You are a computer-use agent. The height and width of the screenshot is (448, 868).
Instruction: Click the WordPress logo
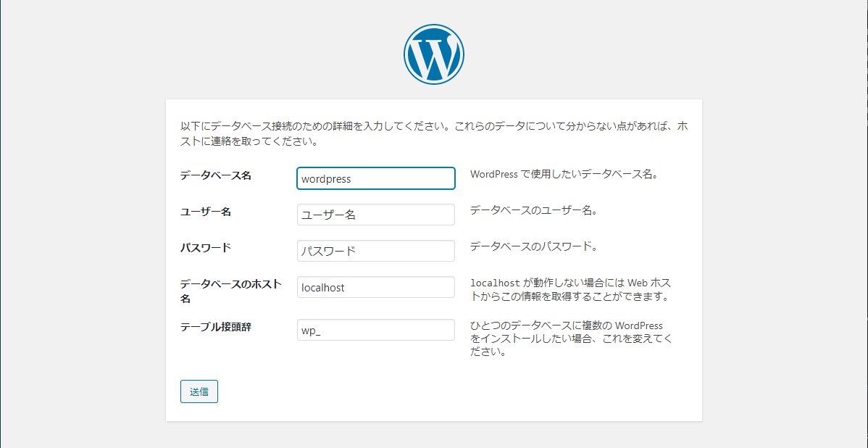point(434,54)
